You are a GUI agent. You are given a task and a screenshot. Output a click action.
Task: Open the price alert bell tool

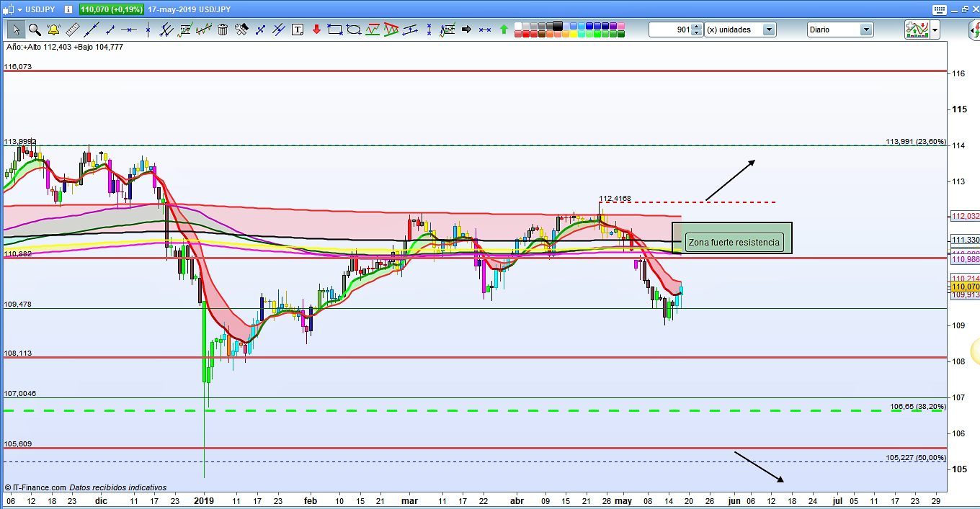pyautogui.click(x=53, y=30)
